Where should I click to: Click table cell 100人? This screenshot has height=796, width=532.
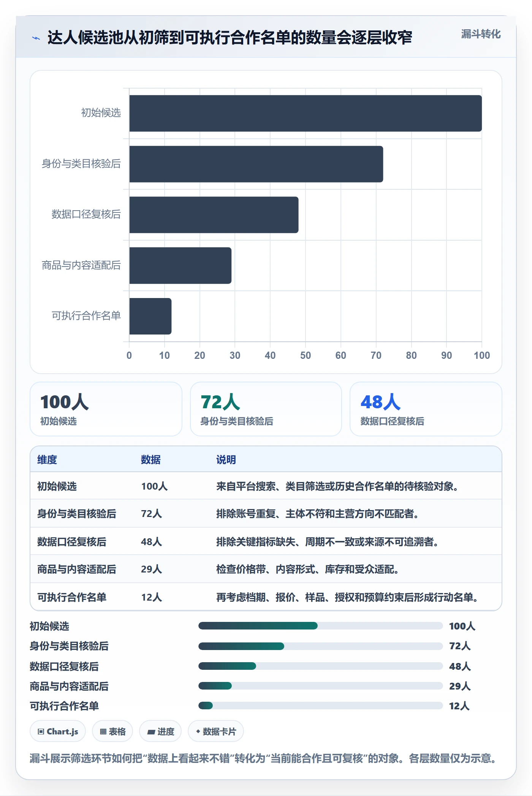[154, 486]
